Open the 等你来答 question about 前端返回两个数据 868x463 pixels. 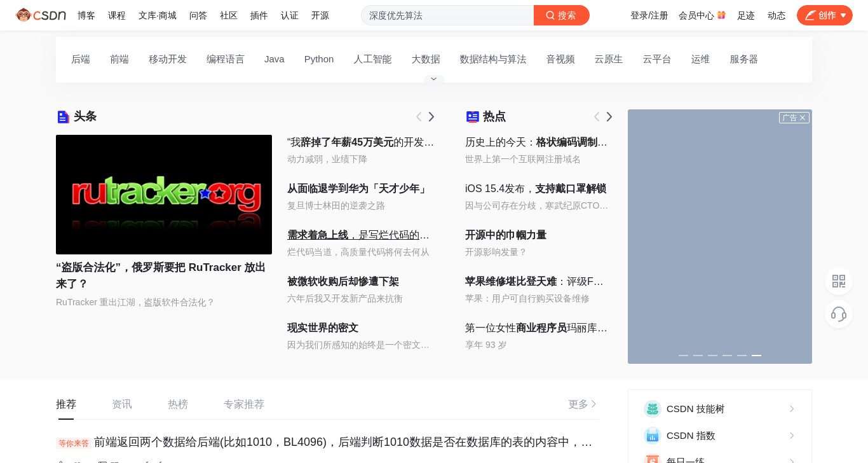tap(343, 442)
